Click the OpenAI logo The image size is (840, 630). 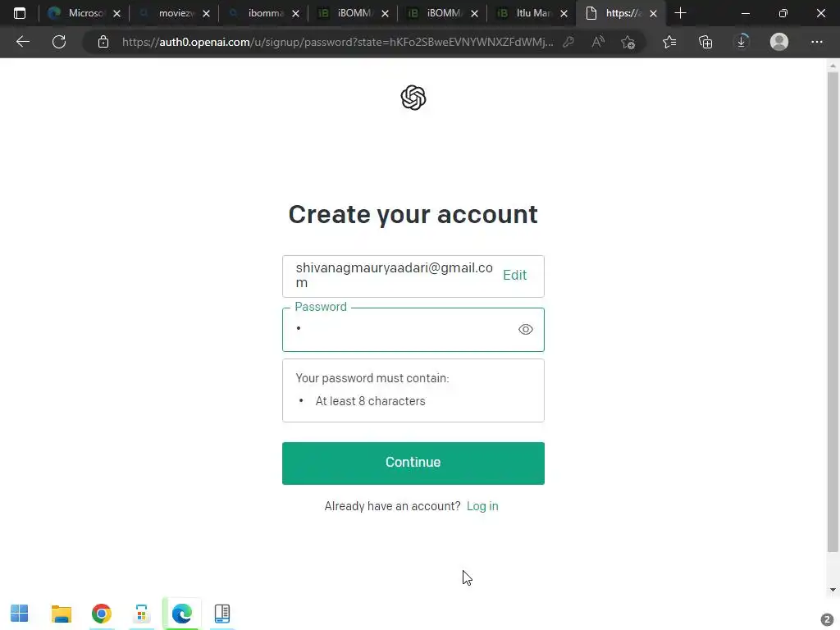(x=413, y=98)
